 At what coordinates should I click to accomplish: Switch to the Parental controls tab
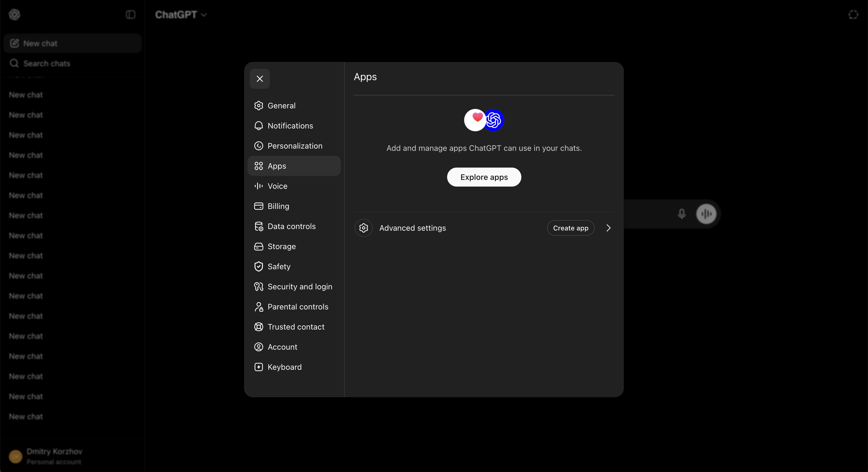tap(294, 307)
